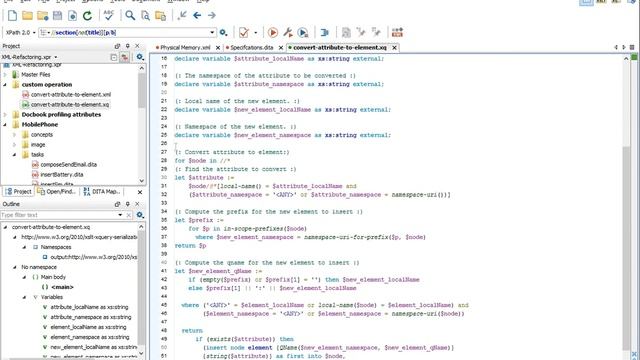This screenshot has height=360, width=640.
Task: Toggle link with editor in Project panel
Action: pyautogui.click(x=124, y=57)
